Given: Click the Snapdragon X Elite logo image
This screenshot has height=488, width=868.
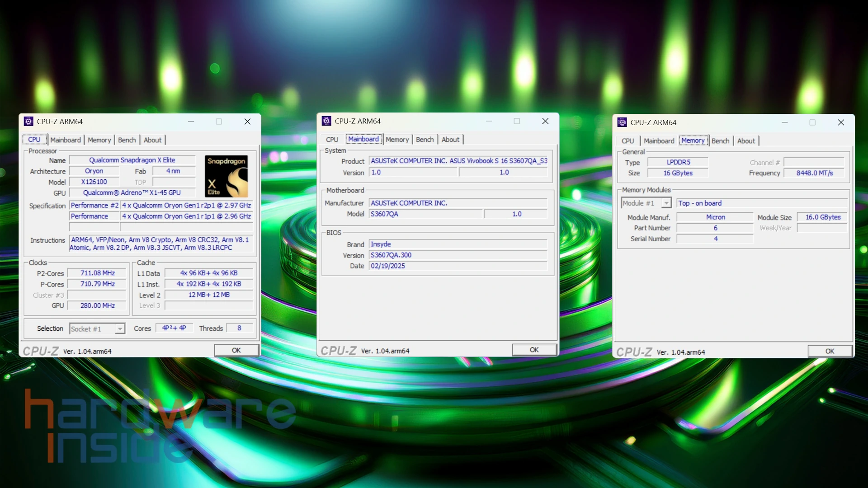Looking at the screenshot, I should [x=226, y=176].
